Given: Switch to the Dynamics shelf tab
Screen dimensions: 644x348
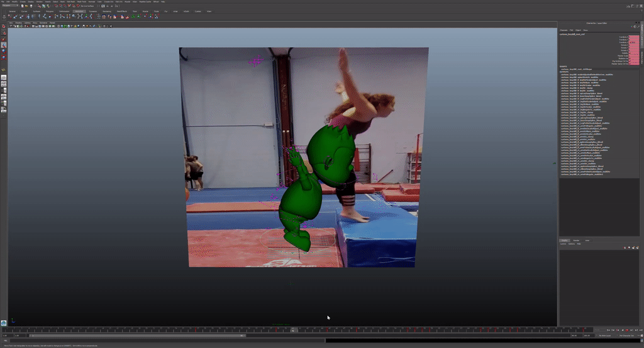Looking at the screenshot, I should tap(93, 11).
